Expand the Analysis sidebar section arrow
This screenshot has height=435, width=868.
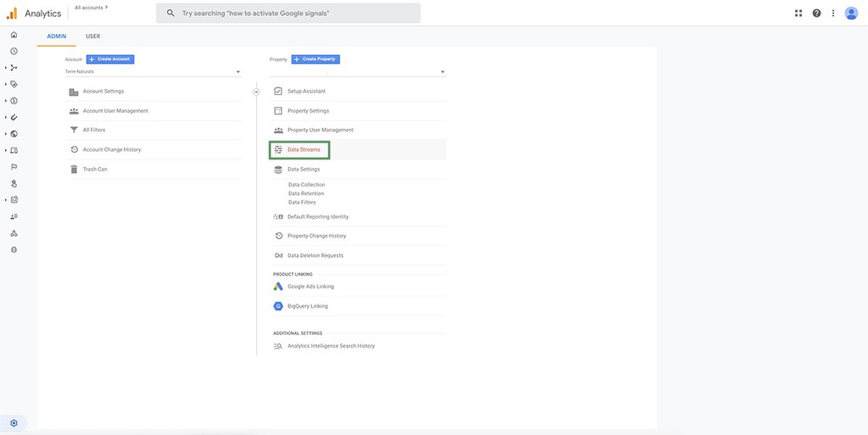point(6,200)
